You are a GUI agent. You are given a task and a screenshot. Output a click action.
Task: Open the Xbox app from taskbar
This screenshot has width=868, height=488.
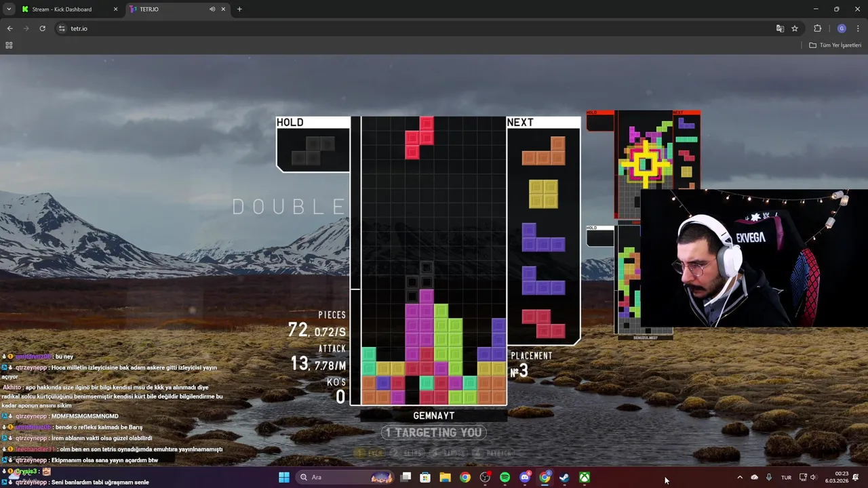point(584,477)
